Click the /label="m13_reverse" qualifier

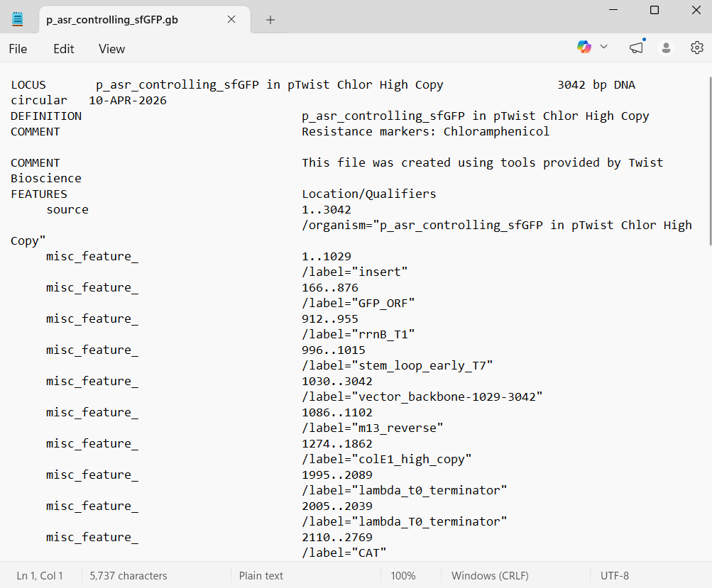[373, 428]
